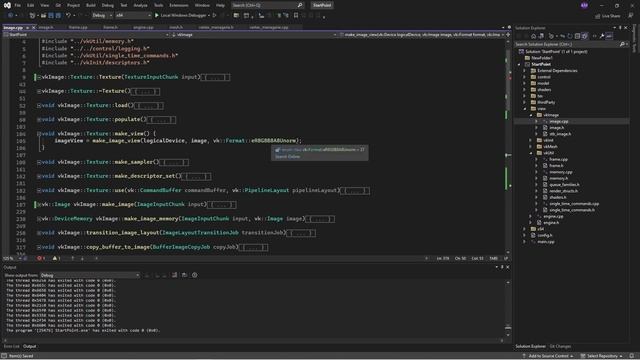Close the image.cpp editor tab
The image size is (640, 360).
[x=34, y=27]
